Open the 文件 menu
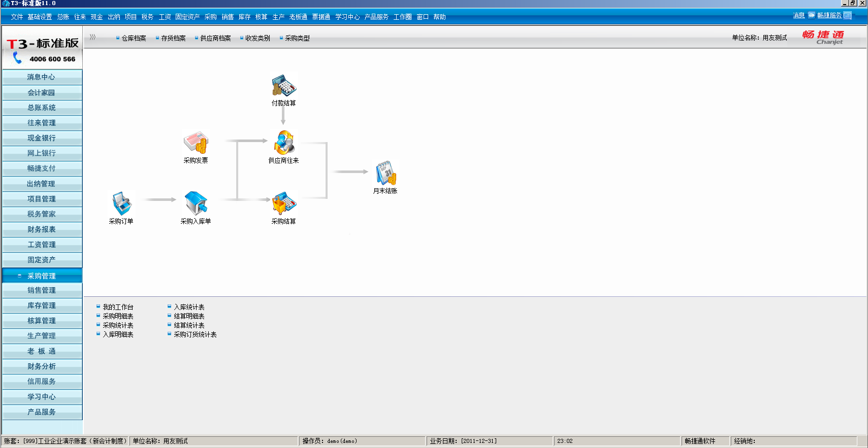 point(17,17)
